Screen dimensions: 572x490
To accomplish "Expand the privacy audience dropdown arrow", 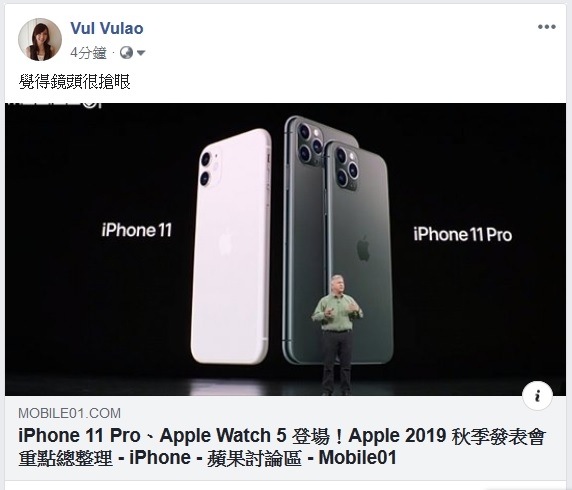I will [141, 53].
